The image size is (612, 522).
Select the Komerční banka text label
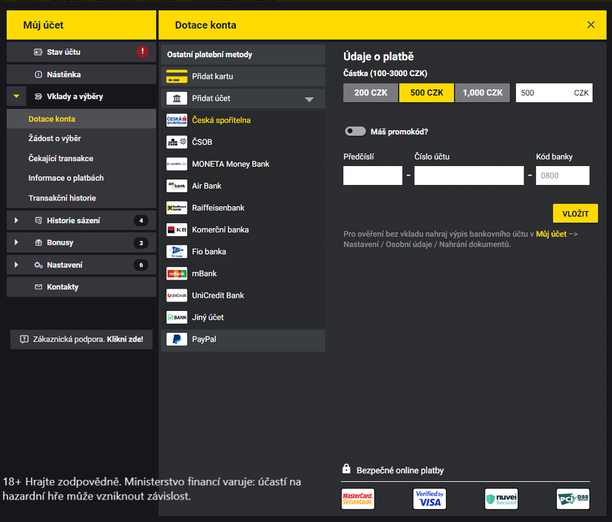[x=220, y=230]
